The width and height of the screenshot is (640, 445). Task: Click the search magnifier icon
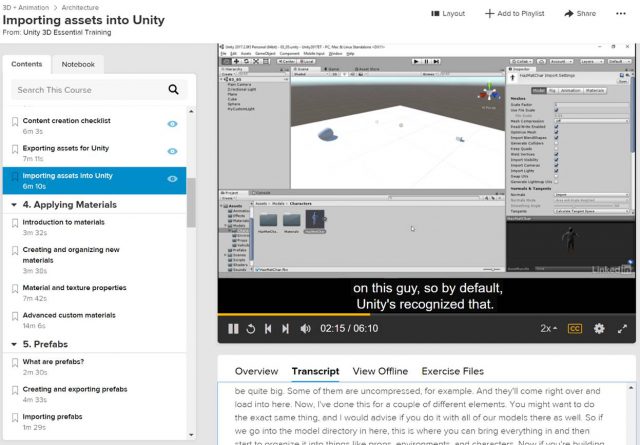coord(173,89)
